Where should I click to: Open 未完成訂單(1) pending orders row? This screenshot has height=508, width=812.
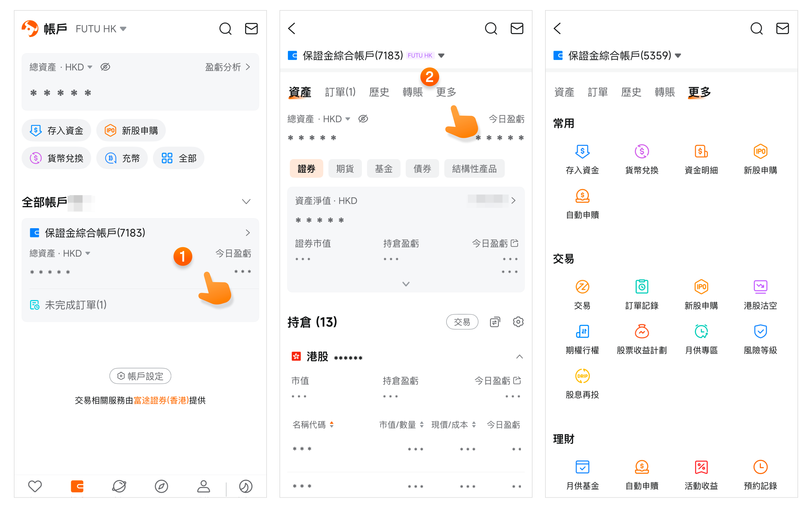76,305
